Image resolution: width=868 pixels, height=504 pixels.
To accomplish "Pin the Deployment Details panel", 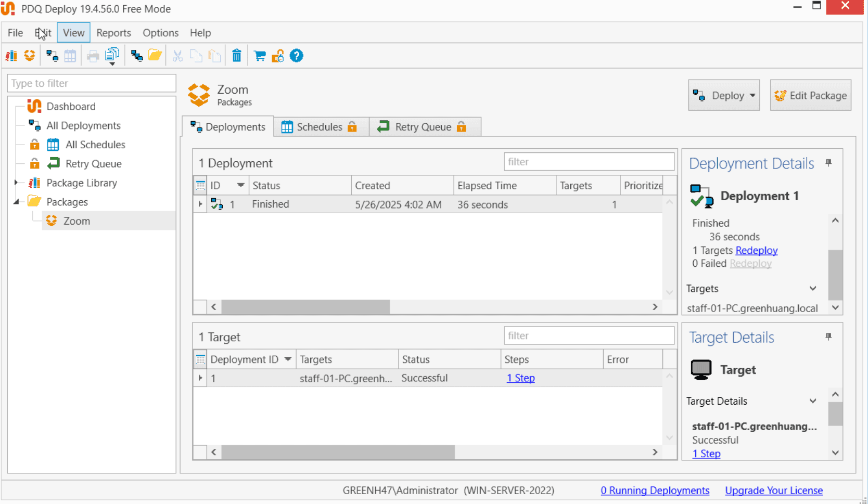I will point(828,163).
